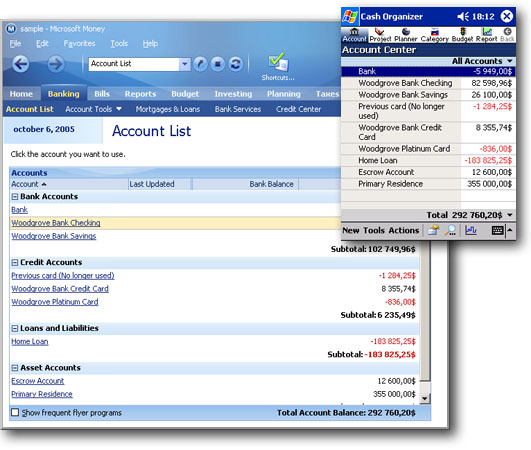Click Actions in Cash Organizer bottom menu
The image size is (531, 450).
(x=404, y=231)
